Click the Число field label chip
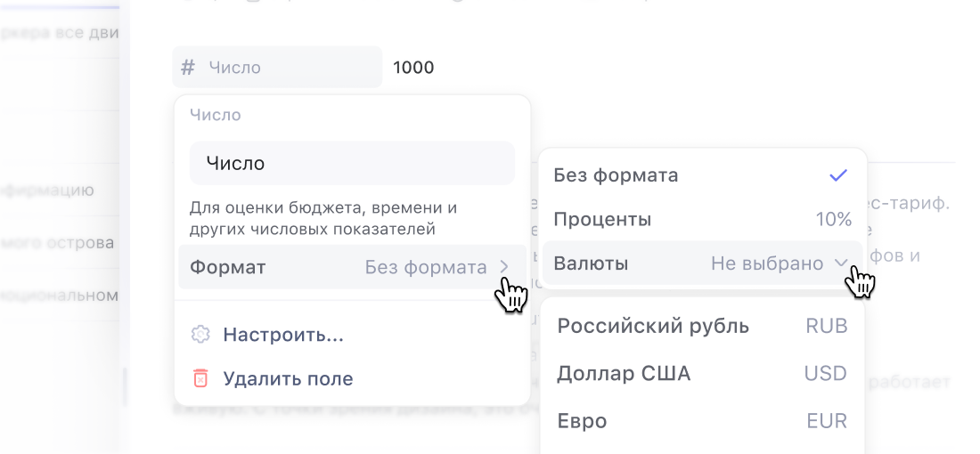Screen dimensions: 980x454 coord(276,68)
